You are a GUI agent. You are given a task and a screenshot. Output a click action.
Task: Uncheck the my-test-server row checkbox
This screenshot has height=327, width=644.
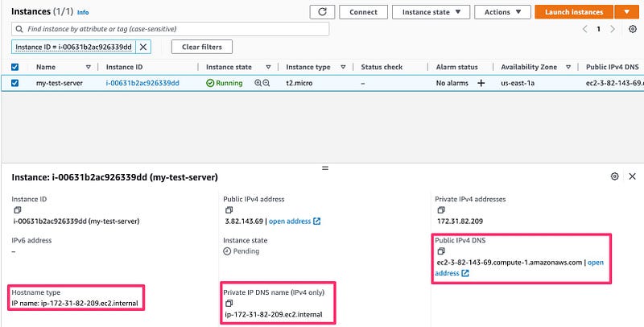(14, 83)
